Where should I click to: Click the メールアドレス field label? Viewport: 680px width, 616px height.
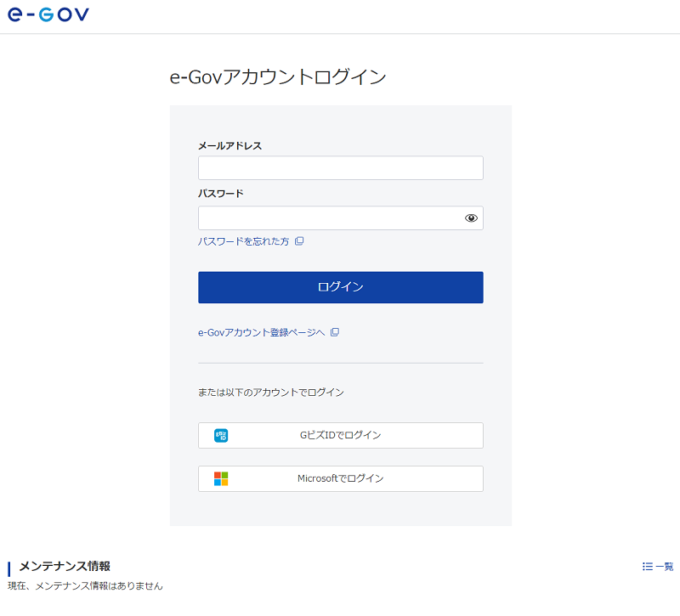tap(229, 145)
